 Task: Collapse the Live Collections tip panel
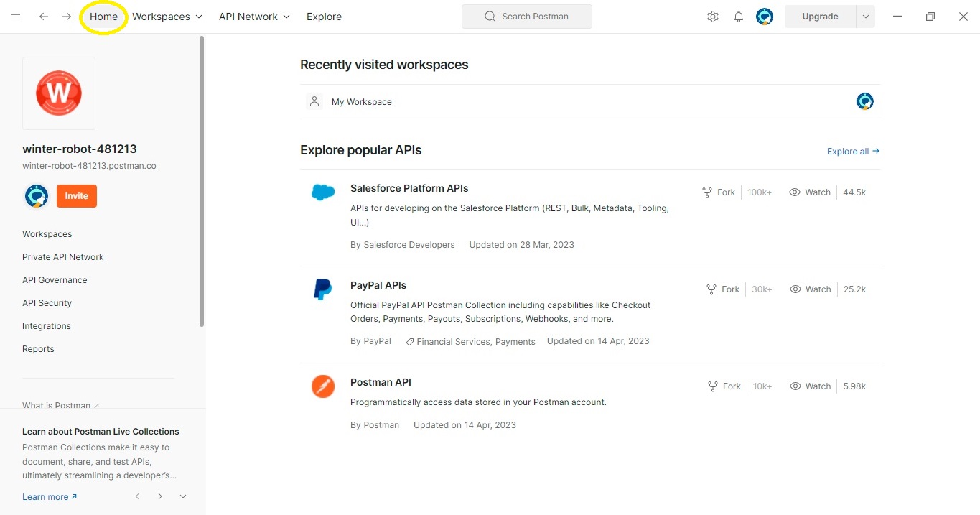coord(183,496)
